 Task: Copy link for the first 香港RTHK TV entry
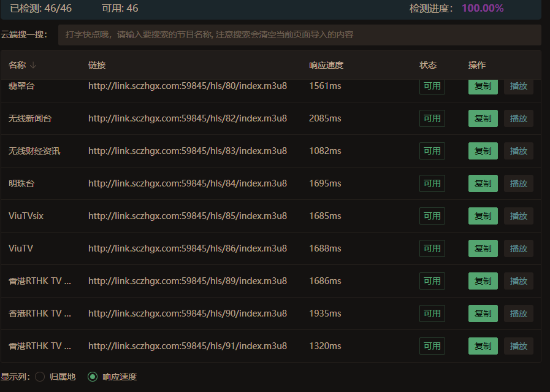[483, 281]
